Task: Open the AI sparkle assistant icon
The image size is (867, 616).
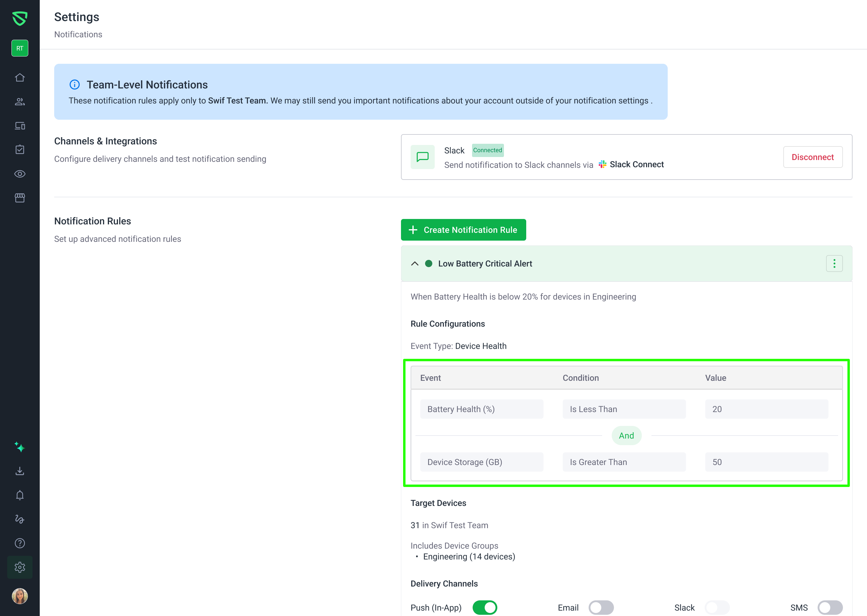Action: click(x=20, y=447)
